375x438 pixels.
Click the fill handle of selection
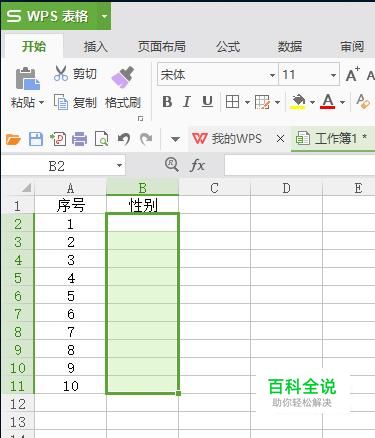tap(178, 393)
